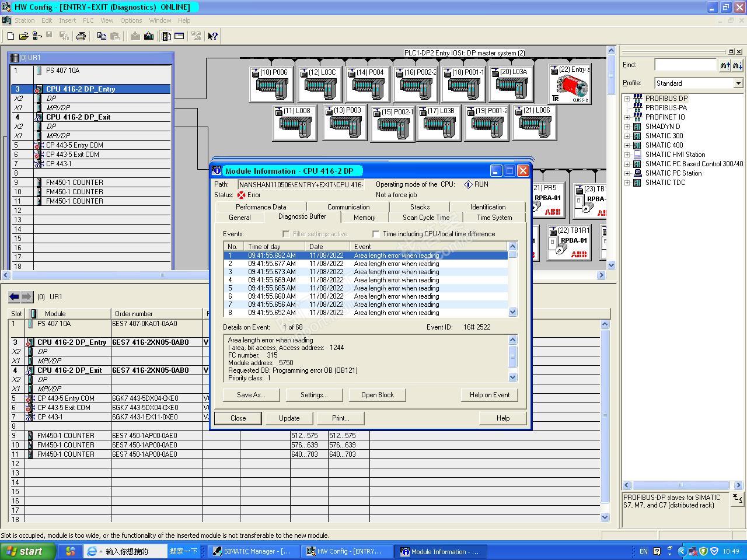Viewport: 747px width, 560px height.
Task: Click the context help arrow icon
Action: click(x=213, y=36)
